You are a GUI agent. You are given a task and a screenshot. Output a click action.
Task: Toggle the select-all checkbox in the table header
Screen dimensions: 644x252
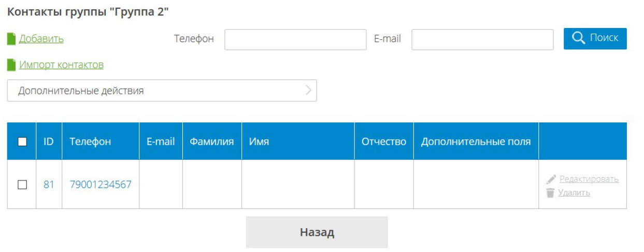click(x=22, y=142)
